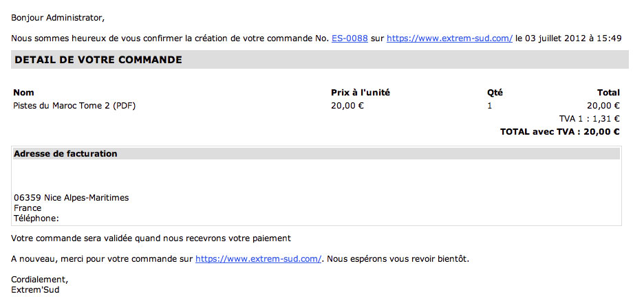Click the Prix à l'unité column header

click(361, 92)
